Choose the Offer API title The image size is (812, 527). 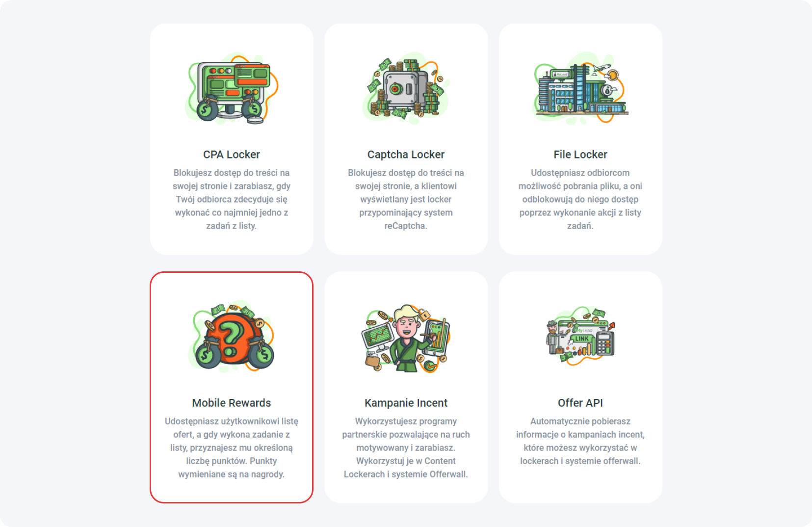580,403
